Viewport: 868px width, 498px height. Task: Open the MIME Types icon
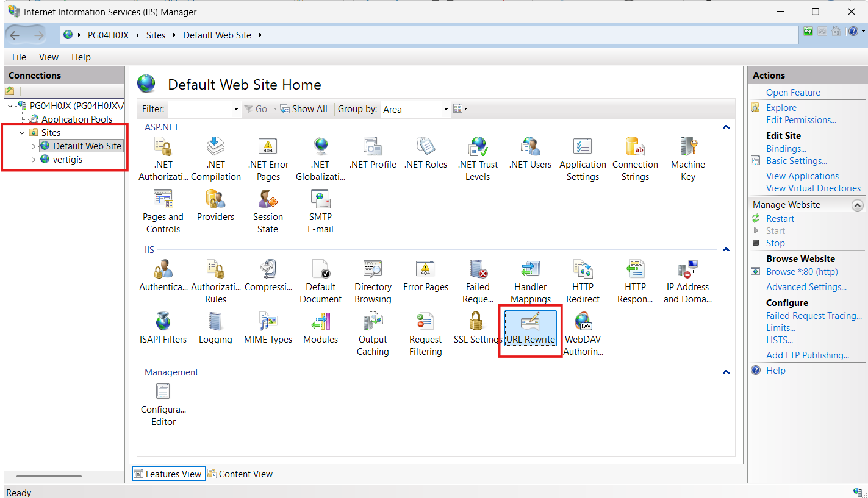(268, 329)
